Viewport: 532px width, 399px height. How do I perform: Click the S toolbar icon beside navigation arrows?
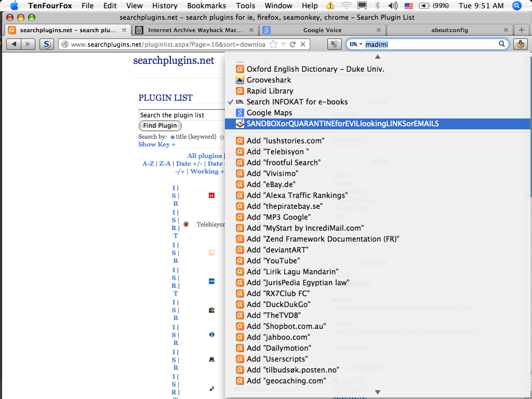click(46, 44)
